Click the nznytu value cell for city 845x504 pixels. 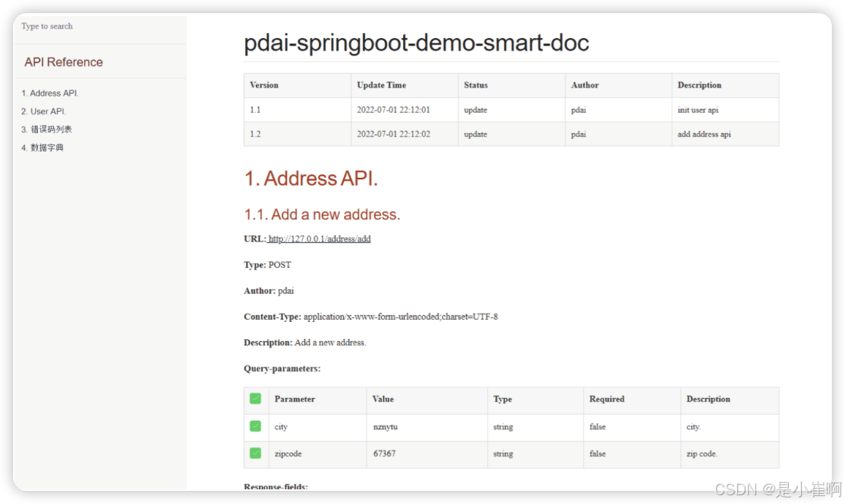coord(388,426)
